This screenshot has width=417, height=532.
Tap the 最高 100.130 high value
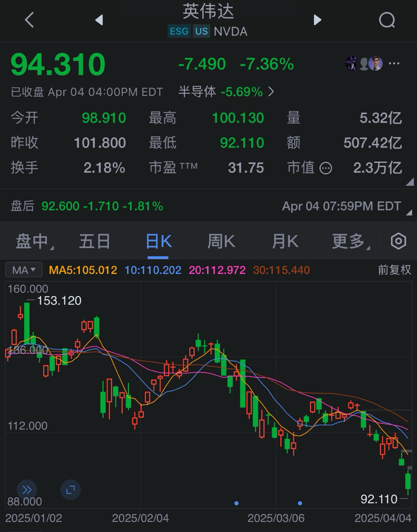(238, 118)
